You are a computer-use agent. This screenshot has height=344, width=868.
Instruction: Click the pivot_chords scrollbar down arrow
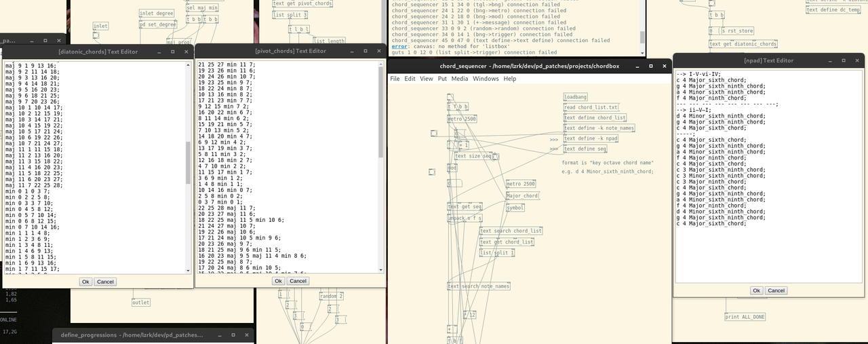click(x=382, y=269)
